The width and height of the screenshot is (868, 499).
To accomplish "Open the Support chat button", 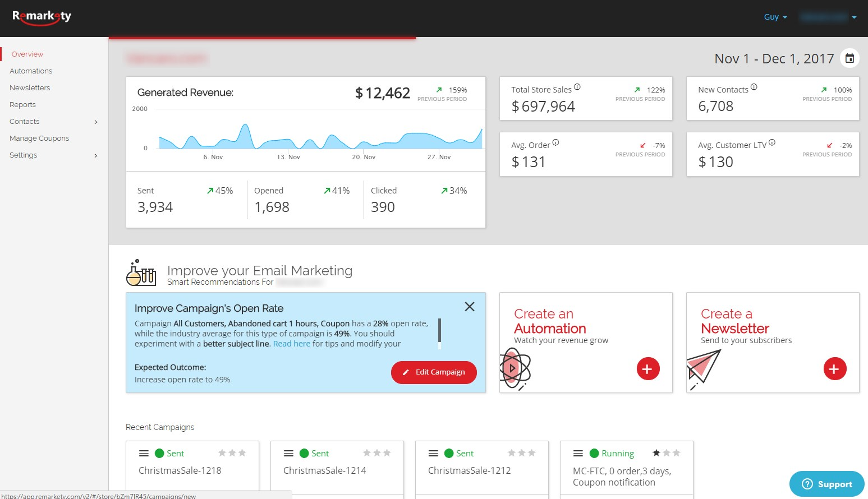I will (x=827, y=484).
